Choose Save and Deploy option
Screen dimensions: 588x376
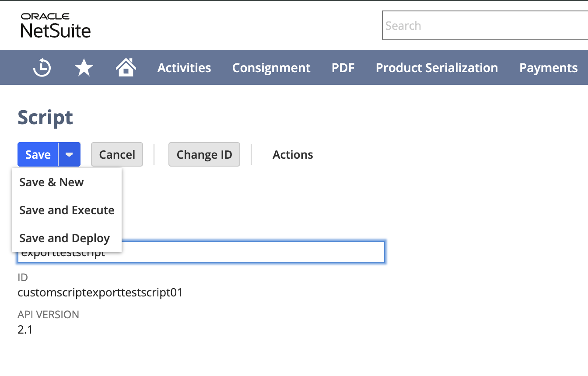tap(67, 238)
